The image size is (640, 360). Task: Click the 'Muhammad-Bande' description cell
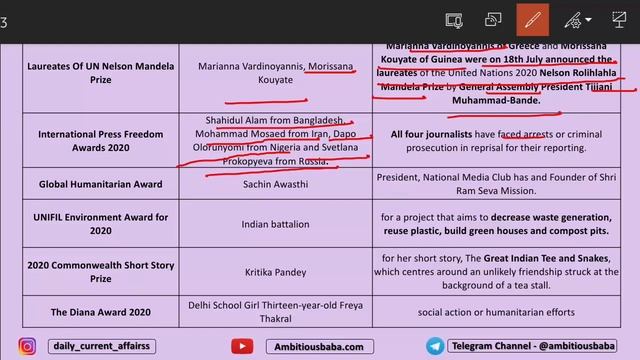496,78
